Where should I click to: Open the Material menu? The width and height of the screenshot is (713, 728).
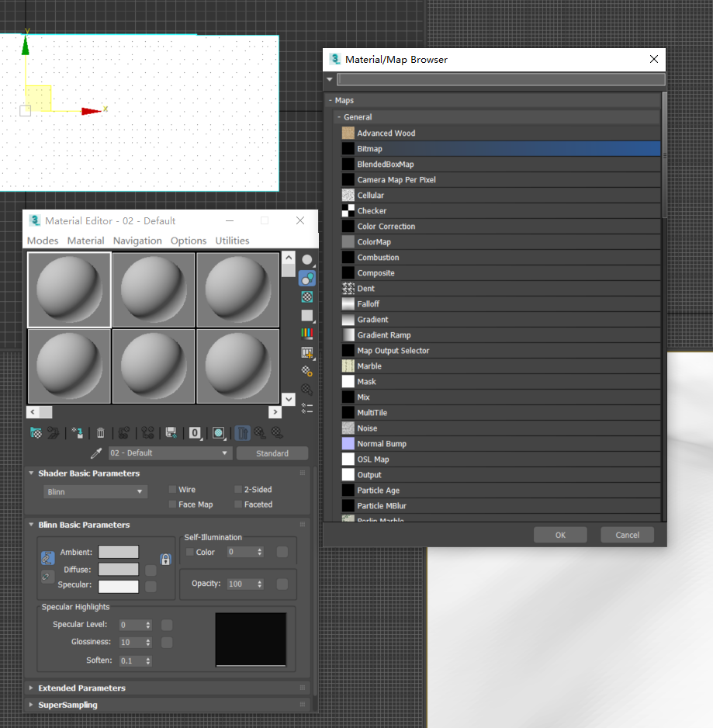85,241
